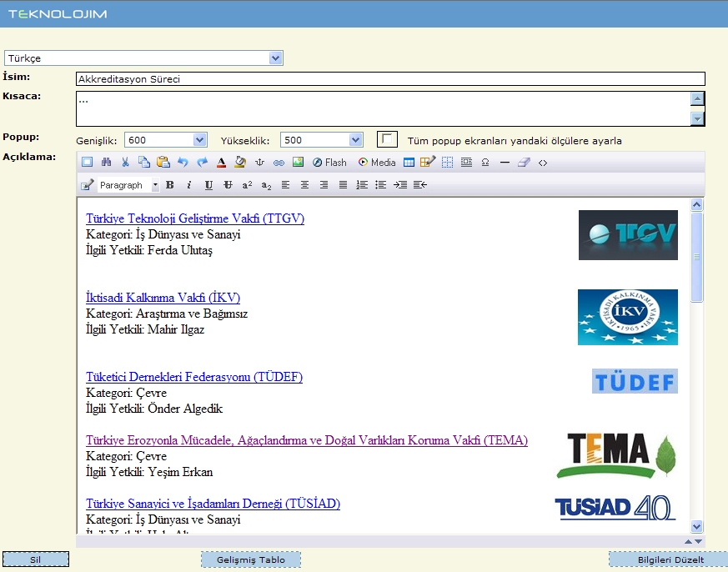This screenshot has width=728, height=572.
Task: Toggle table guidelines dotted icon
Action: pos(447,162)
